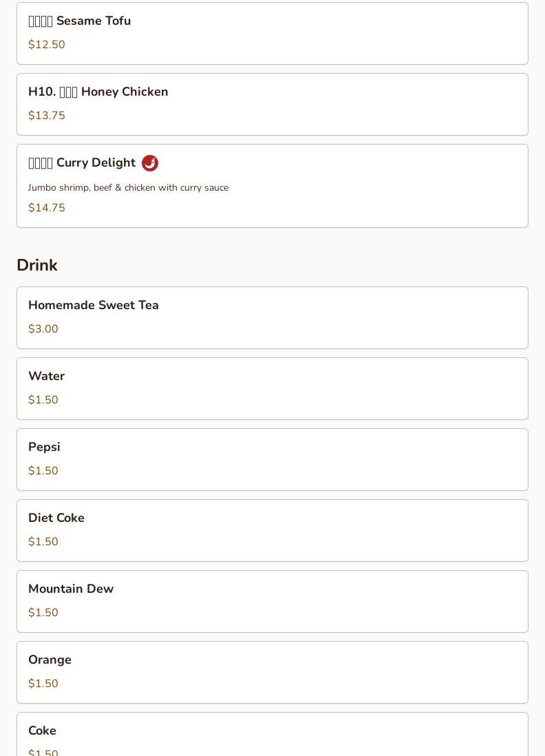Image resolution: width=545 pixels, height=756 pixels.
Task: Pick the Pepsi drink card
Action: (x=272, y=459)
